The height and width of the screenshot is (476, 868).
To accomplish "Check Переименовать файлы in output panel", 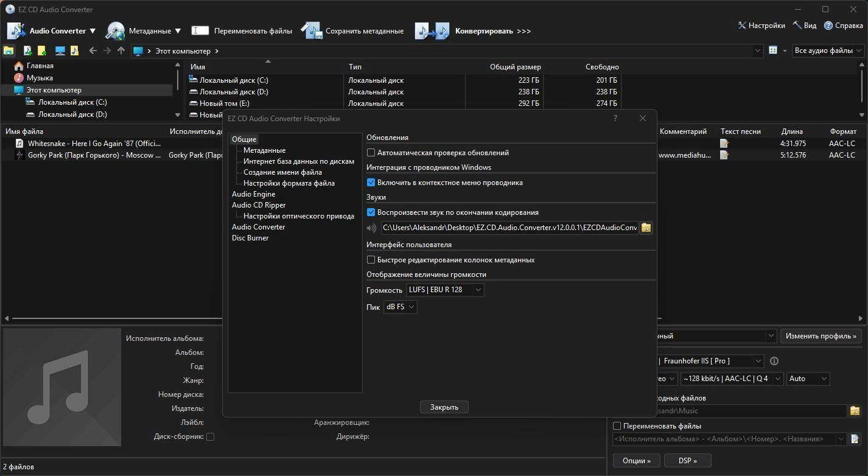I will 617,426.
